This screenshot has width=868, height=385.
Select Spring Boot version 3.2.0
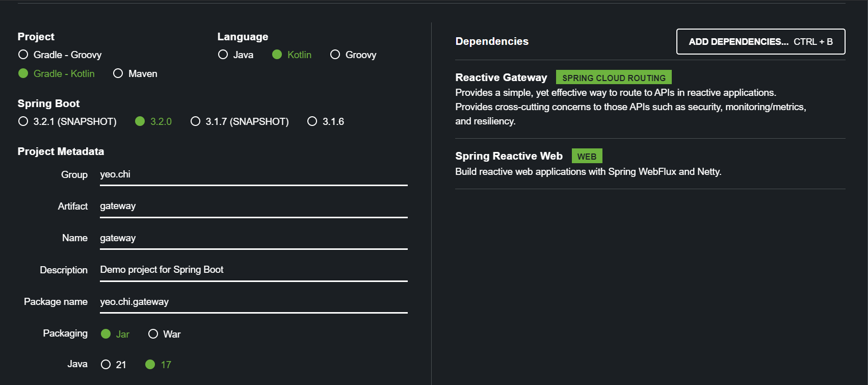[x=153, y=121]
